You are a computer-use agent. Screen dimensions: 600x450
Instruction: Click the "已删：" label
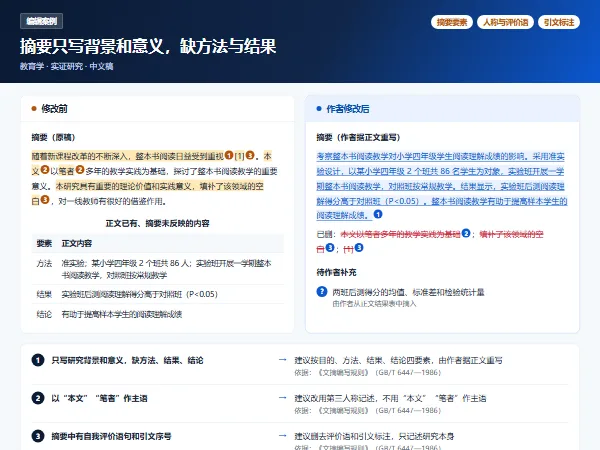[x=326, y=234]
